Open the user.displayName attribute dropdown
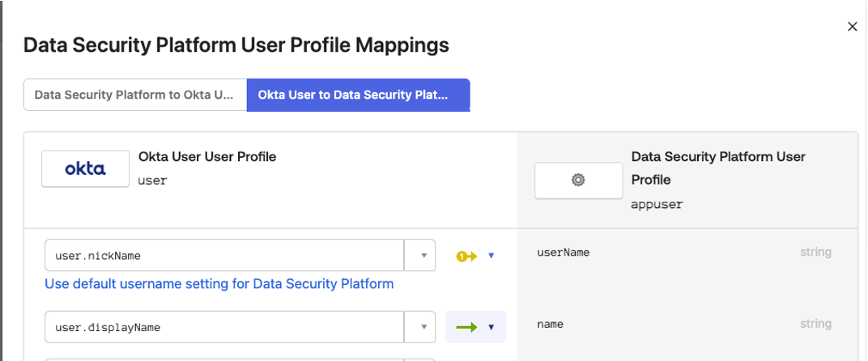Viewport: 868px width, 361px height. (420, 327)
